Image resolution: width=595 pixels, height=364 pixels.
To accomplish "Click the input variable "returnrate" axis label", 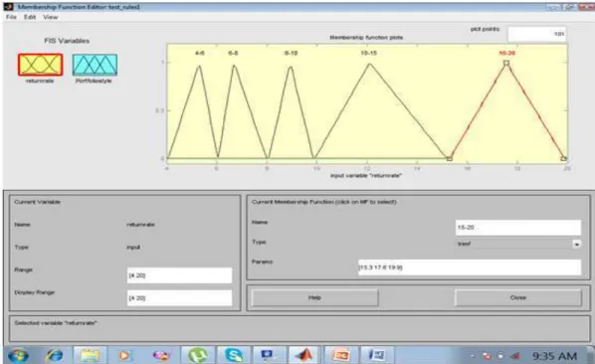I will pos(366,176).
